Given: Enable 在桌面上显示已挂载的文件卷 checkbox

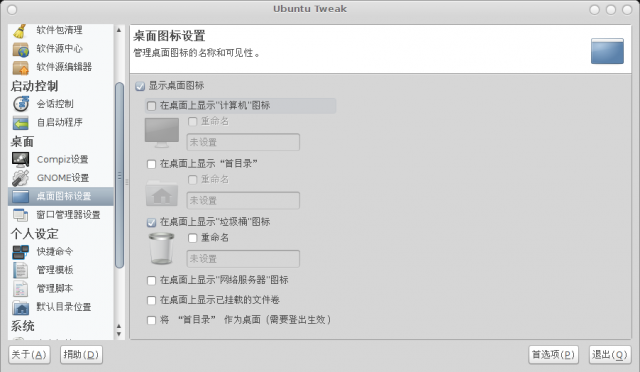Looking at the screenshot, I should click(x=151, y=301).
